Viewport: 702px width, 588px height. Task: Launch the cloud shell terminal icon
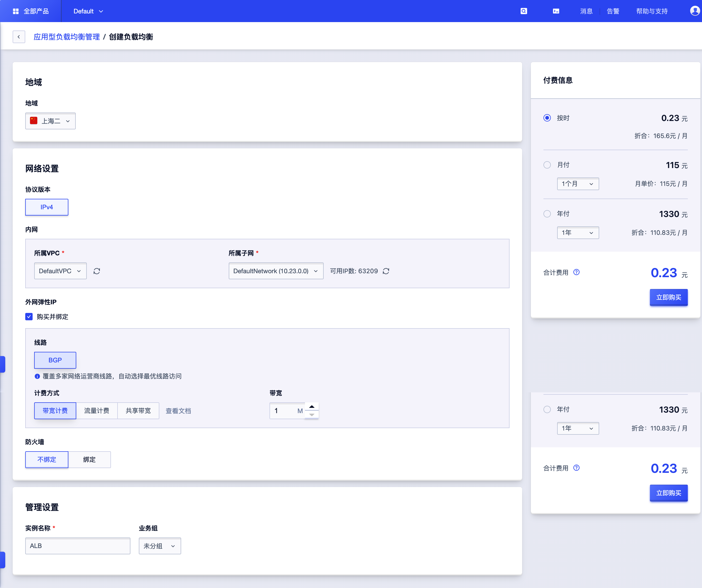(x=556, y=11)
